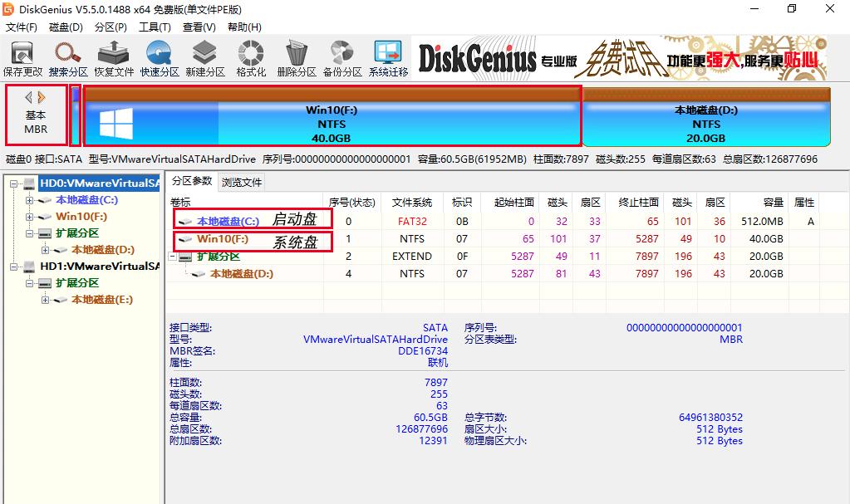Select the small blue C: partition bar
Screen dimensions: 850x504
pos(76,116)
